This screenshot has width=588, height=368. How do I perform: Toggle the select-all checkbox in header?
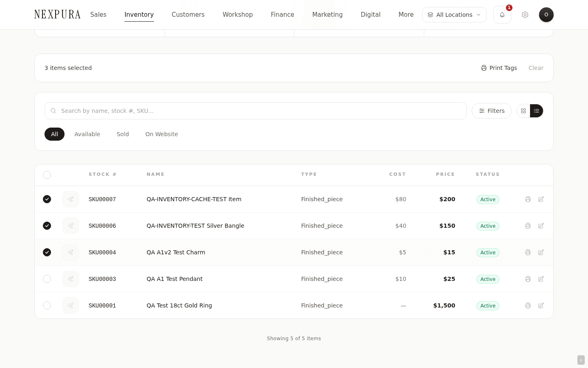pyautogui.click(x=47, y=175)
